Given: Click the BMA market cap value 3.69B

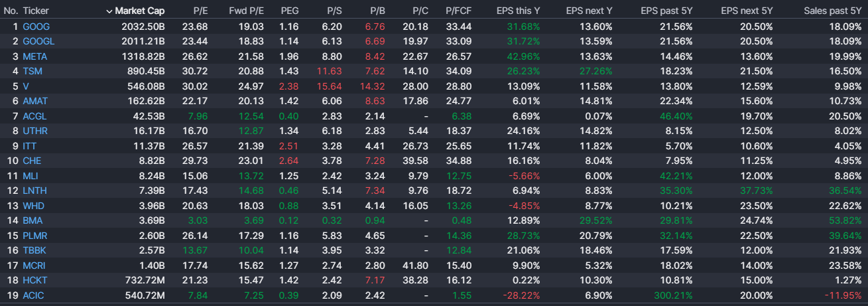Looking at the screenshot, I should (x=149, y=220).
